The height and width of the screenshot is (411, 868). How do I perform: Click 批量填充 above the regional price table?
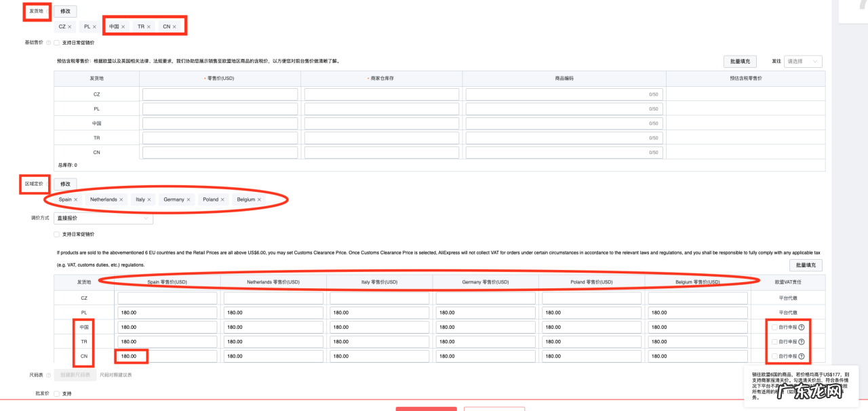(x=806, y=265)
